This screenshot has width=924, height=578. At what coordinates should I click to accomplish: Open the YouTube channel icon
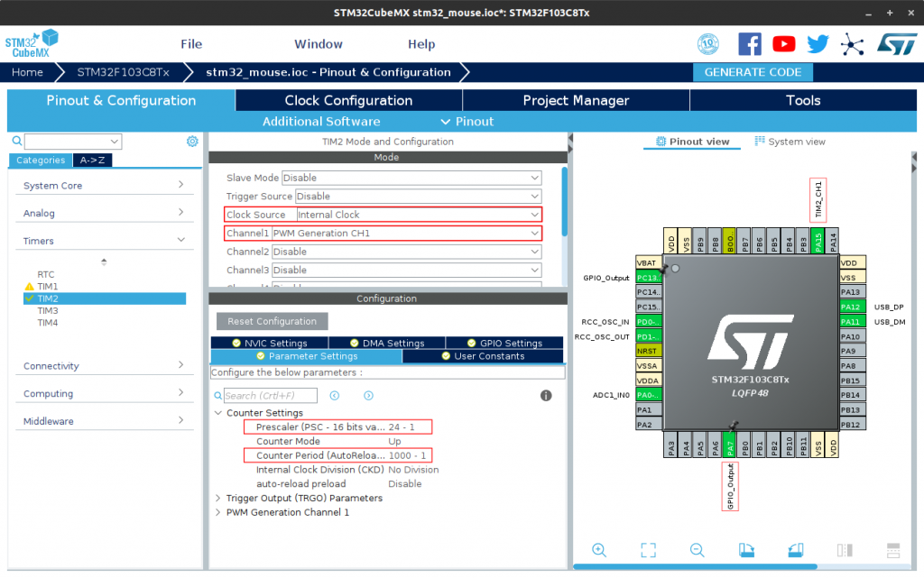784,44
